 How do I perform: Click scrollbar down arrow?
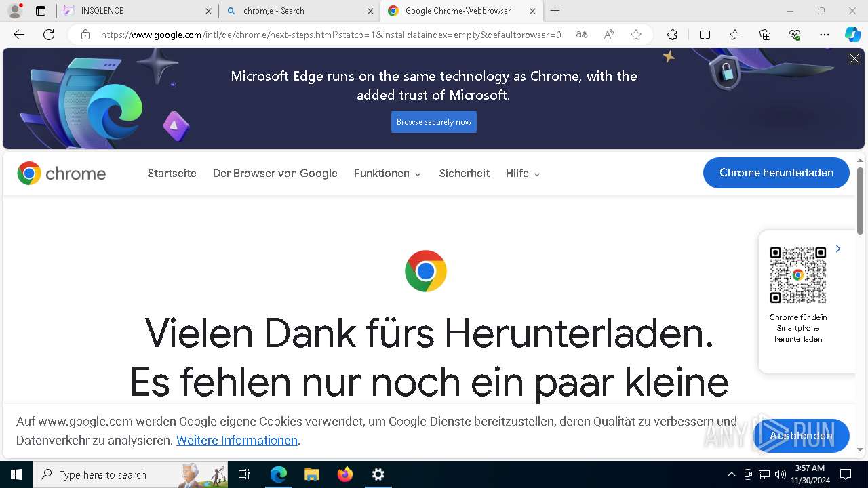[x=861, y=449]
